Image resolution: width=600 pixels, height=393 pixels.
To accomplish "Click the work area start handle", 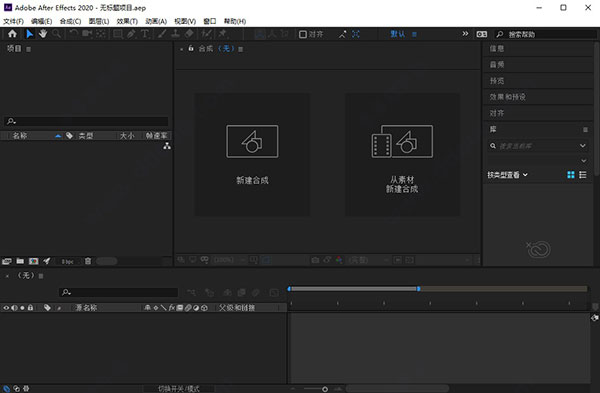I will point(289,289).
